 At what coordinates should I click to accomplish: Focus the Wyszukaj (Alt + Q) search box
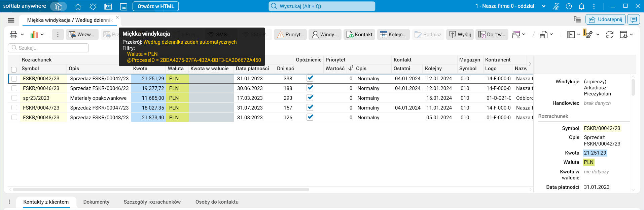tap(322, 6)
